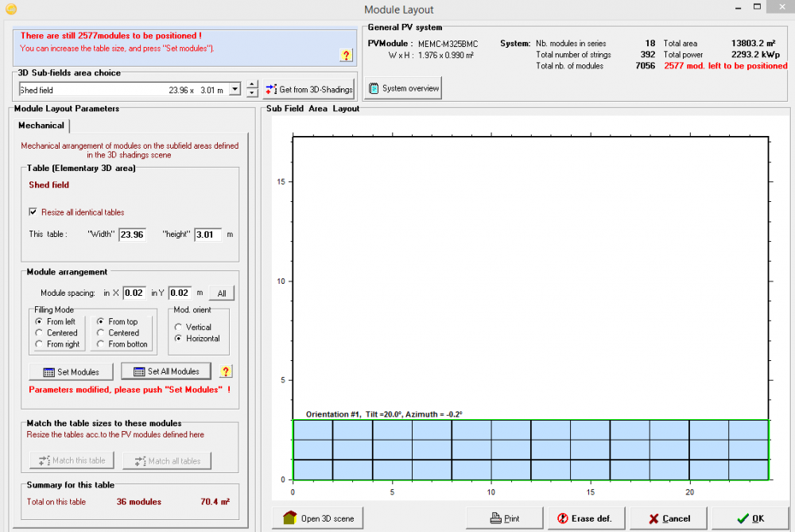Screen dimensions: 795x532
Task: Click the OK button
Action: (x=750, y=518)
